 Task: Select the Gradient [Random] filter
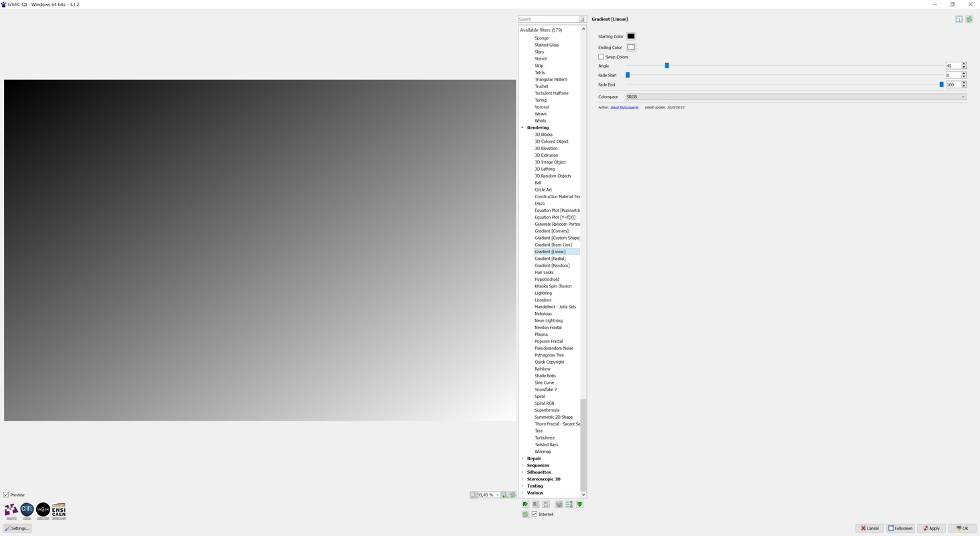(x=552, y=265)
